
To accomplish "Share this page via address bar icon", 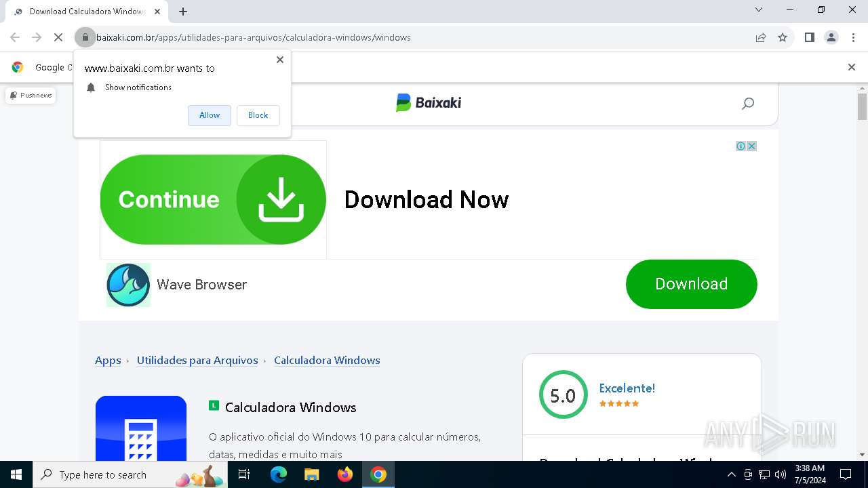I will [x=761, y=37].
